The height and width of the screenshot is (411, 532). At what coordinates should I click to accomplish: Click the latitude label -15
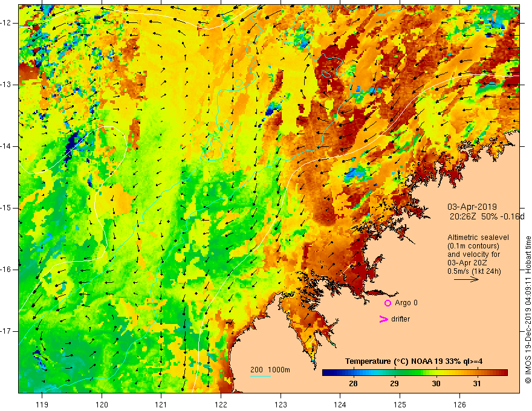6,208
